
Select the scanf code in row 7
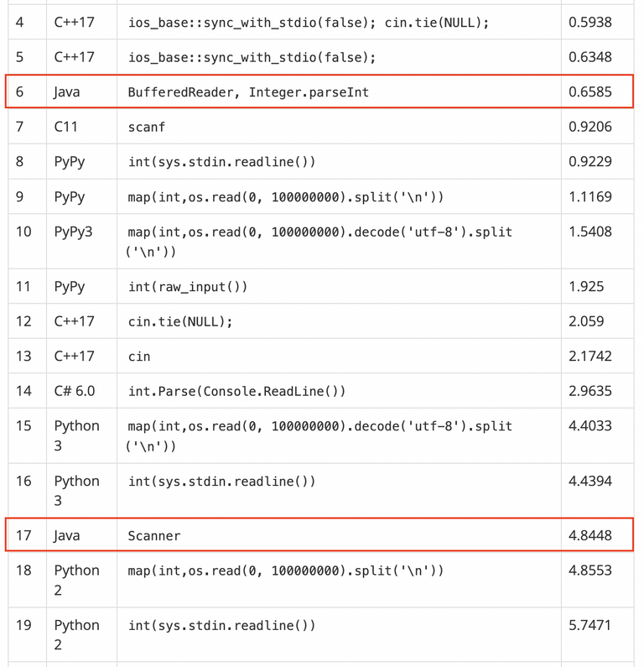(146, 127)
